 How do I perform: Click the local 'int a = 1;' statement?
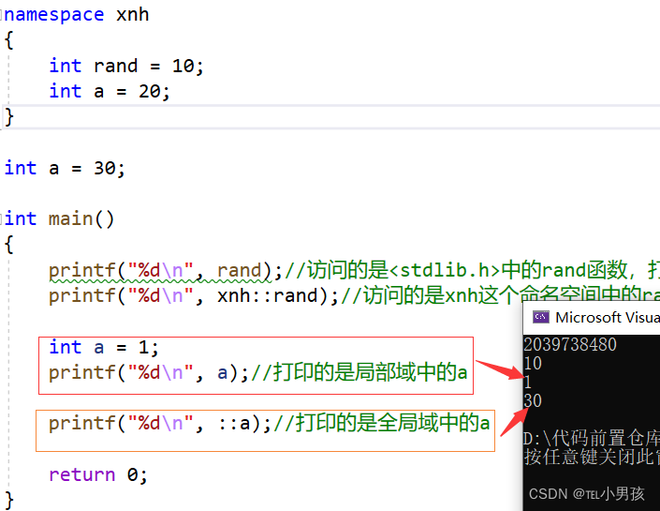pos(104,347)
